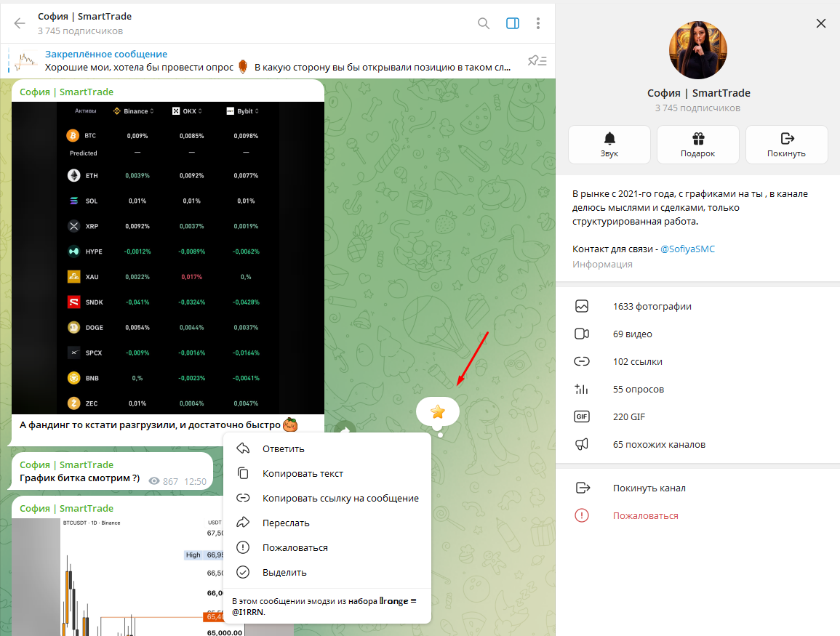Toggle the right sidebar panel icon

[513, 23]
